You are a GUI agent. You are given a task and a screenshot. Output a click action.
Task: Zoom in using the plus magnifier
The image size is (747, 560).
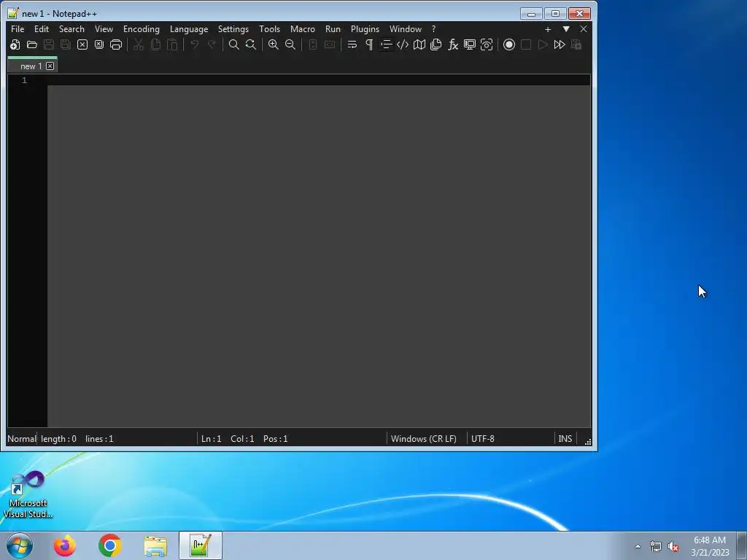(x=274, y=44)
